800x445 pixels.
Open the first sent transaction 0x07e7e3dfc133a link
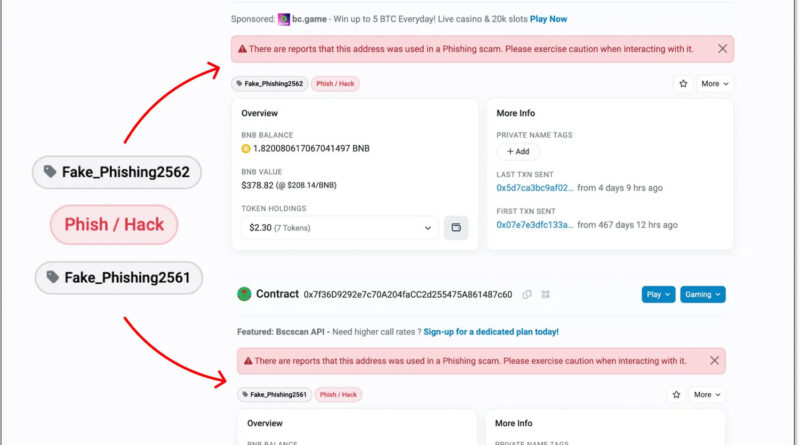[535, 224]
